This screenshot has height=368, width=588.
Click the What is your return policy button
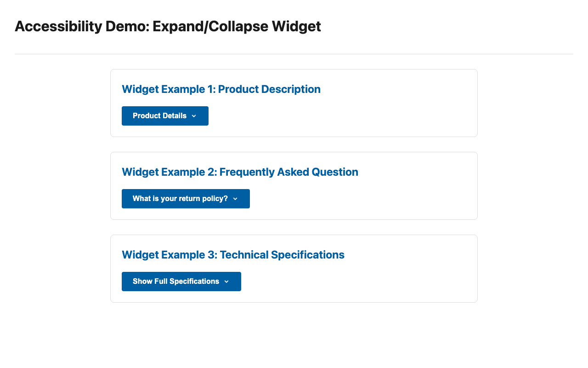point(186,199)
